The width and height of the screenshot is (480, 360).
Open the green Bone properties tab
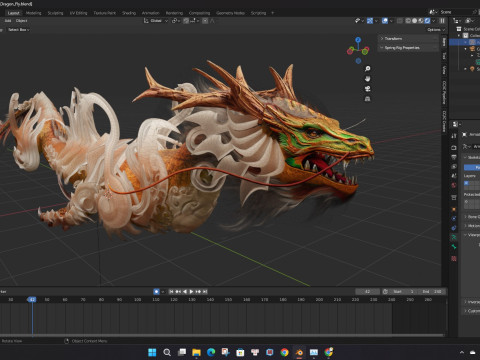(454, 247)
